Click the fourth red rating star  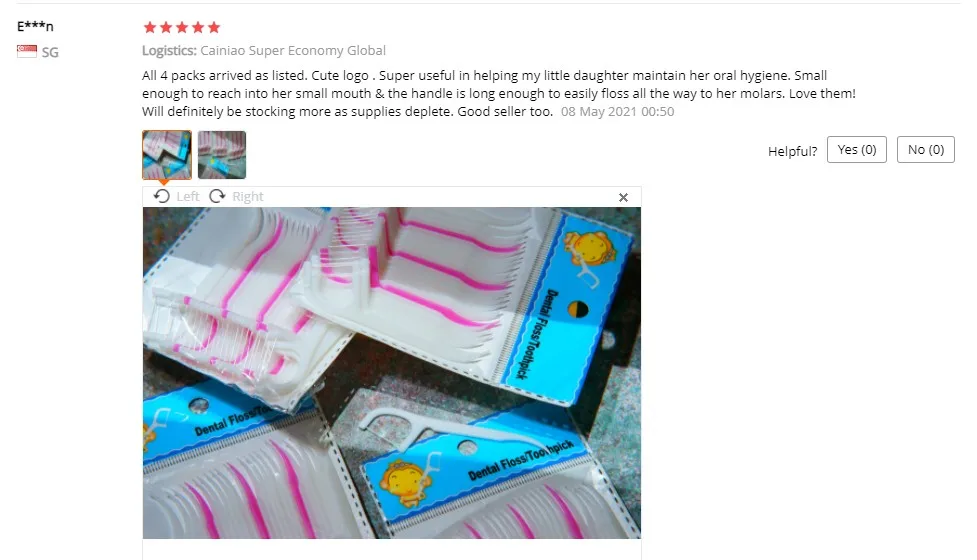198,27
